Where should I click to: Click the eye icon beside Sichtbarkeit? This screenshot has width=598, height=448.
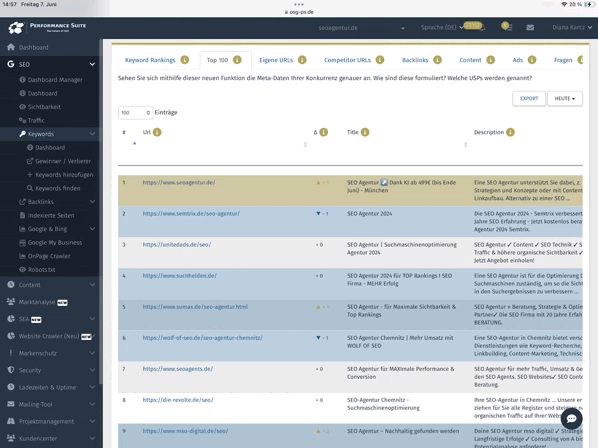pos(23,107)
